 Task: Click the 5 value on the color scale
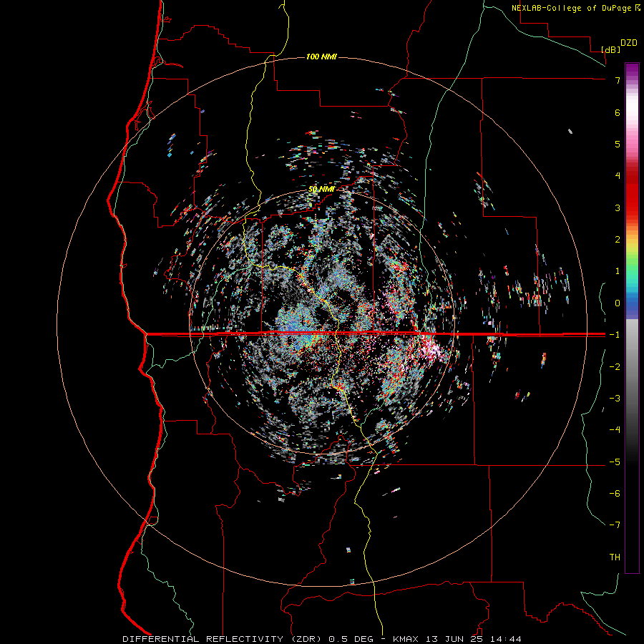pos(618,144)
